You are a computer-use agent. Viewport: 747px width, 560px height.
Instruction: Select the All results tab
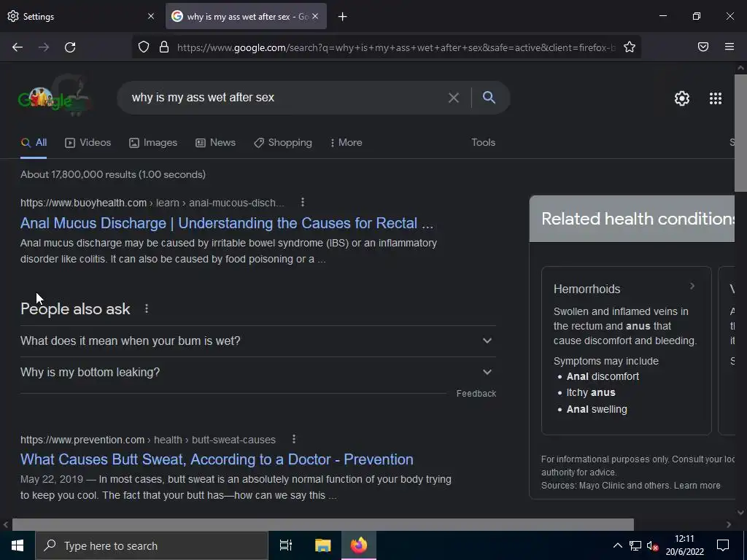coord(34,142)
